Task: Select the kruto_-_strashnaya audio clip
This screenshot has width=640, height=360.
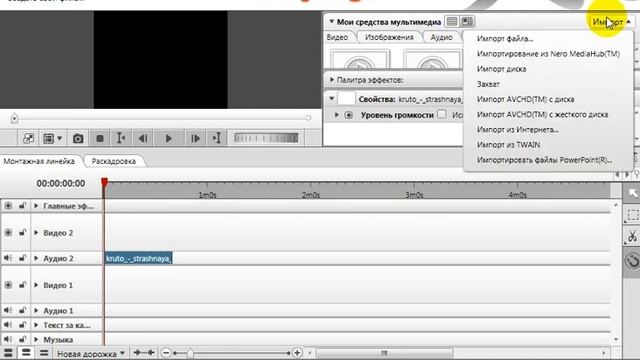Action: [x=138, y=258]
